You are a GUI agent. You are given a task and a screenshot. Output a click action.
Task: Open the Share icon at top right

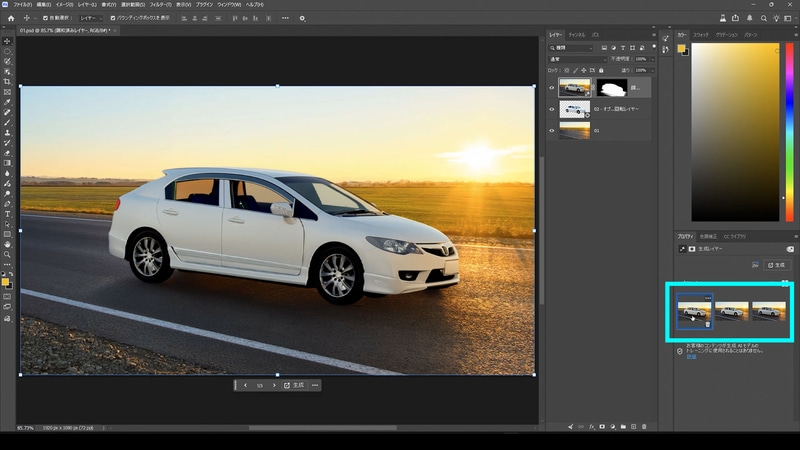click(735, 18)
